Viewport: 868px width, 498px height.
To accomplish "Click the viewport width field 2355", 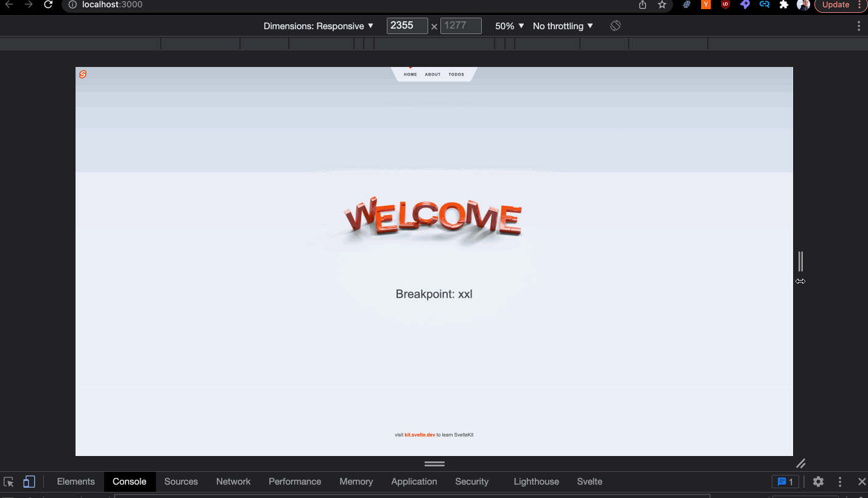I will point(407,26).
